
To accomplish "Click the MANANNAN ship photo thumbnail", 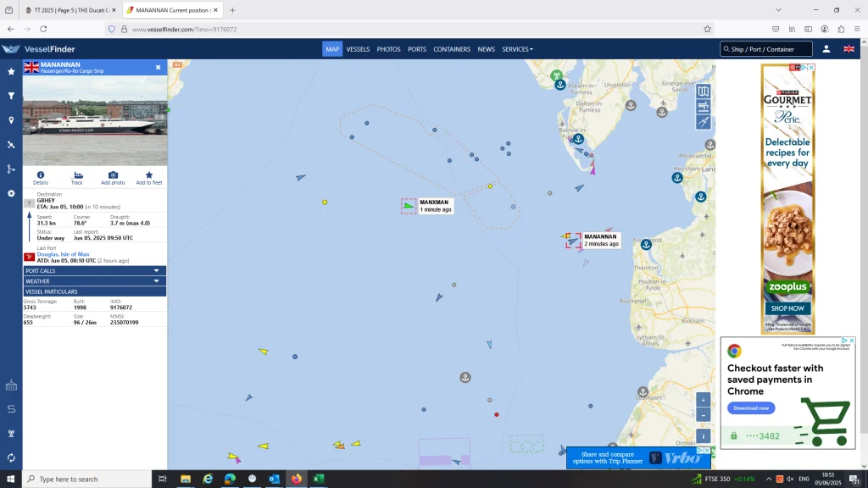I will click(x=95, y=120).
